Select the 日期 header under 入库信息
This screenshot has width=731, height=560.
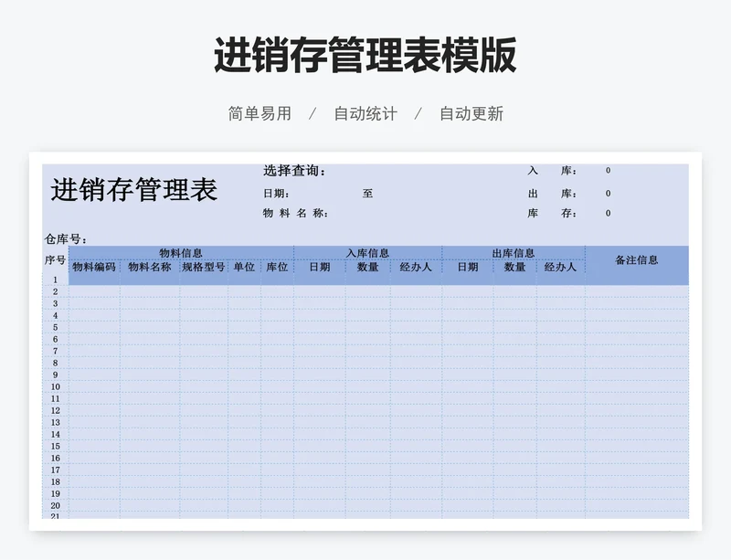pyautogui.click(x=320, y=267)
